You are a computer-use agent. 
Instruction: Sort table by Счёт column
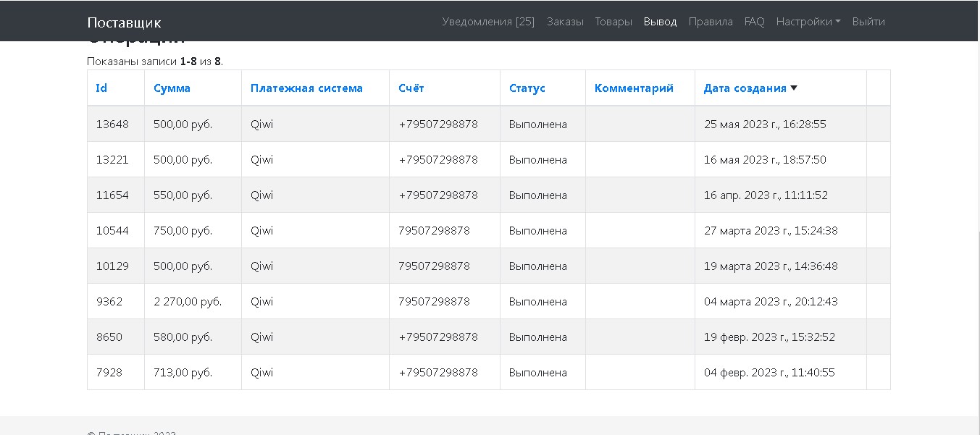coord(411,88)
